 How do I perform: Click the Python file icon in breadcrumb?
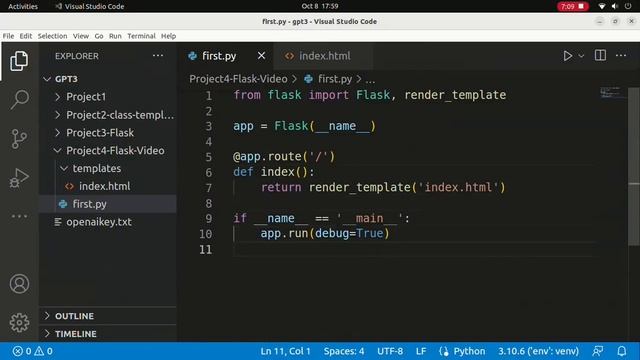(309, 79)
